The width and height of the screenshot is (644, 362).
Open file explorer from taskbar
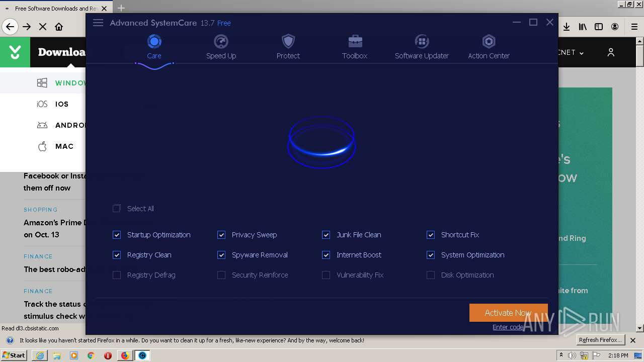point(57,355)
